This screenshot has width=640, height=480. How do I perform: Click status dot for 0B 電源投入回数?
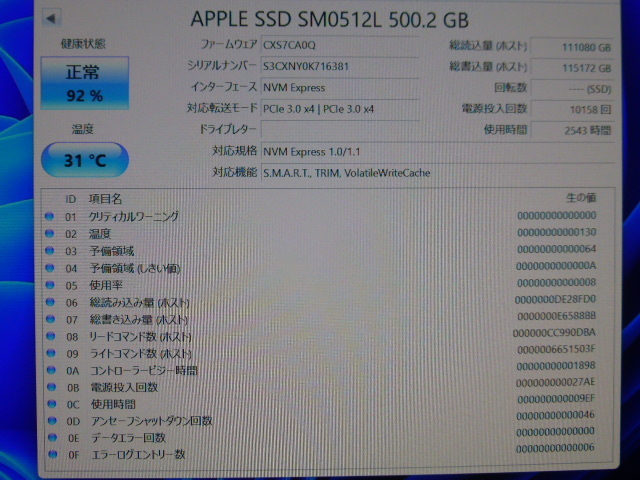pyautogui.click(x=51, y=387)
